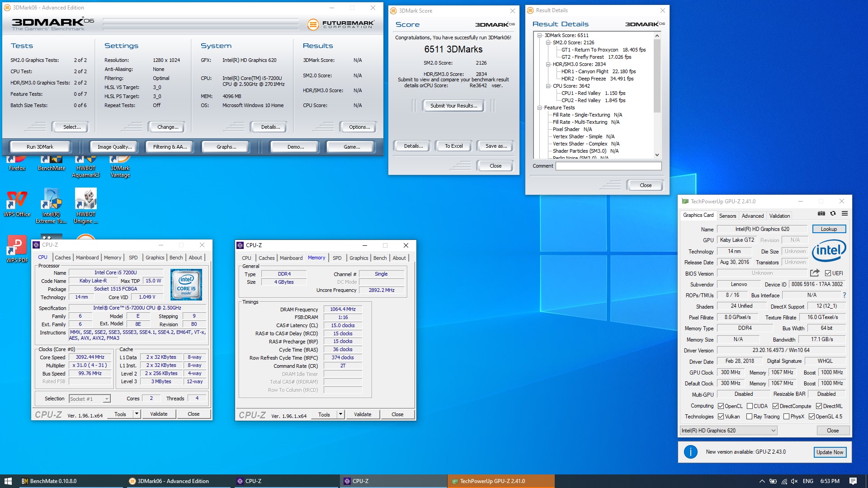Toggle the DirectML checkbox
This screenshot has width=868, height=488.
coord(819,406)
